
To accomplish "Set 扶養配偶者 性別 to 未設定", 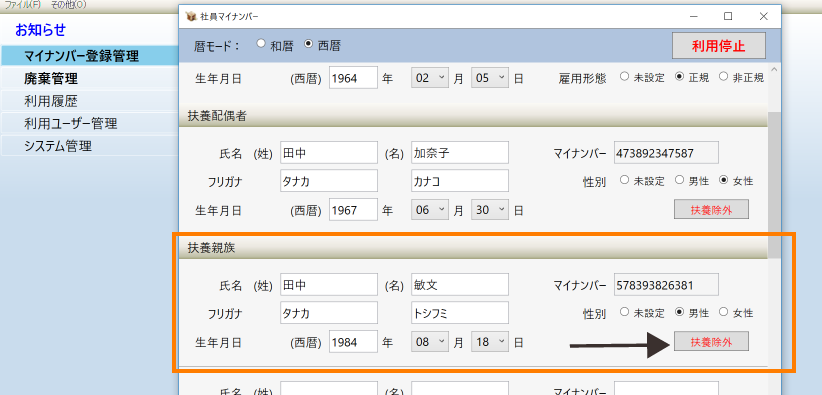I will 624,180.
